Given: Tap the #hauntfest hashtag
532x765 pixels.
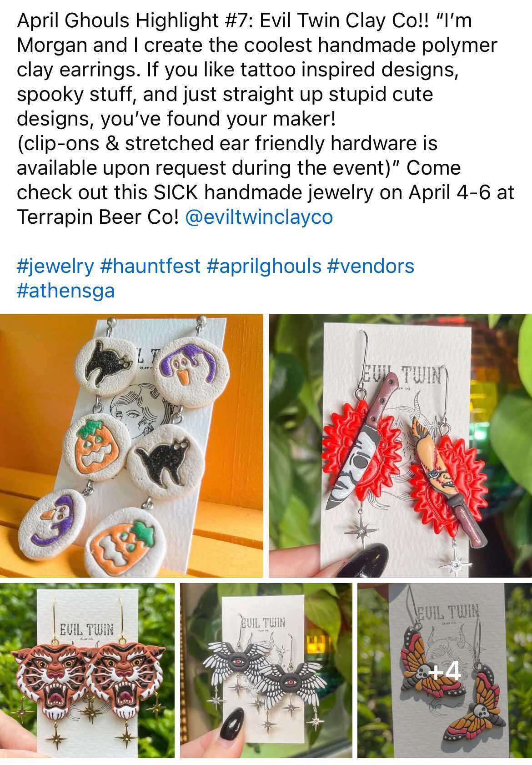Looking at the screenshot, I should [151, 266].
